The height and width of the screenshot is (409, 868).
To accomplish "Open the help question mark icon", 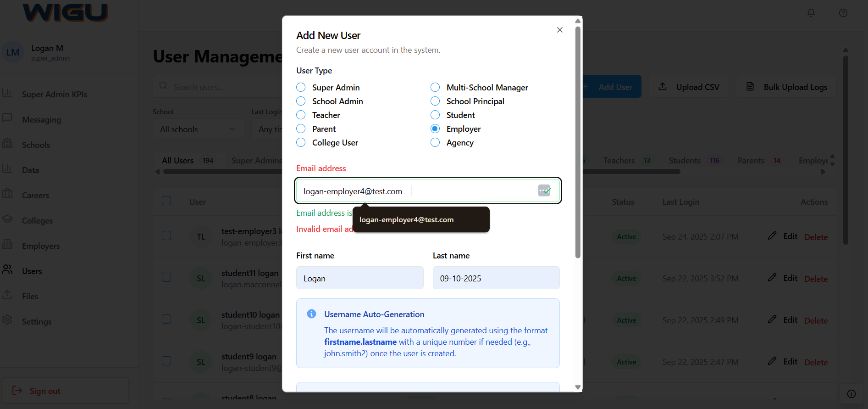I will (843, 13).
